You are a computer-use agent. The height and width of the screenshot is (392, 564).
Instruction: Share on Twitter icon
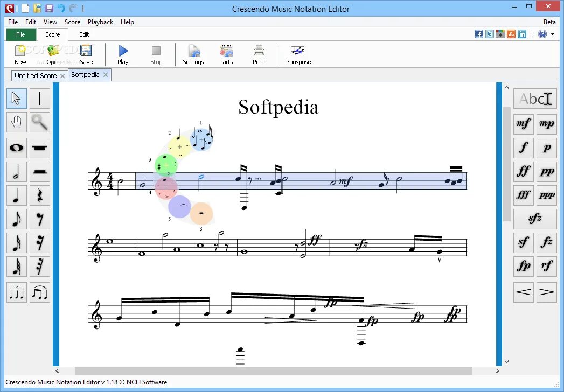(490, 34)
